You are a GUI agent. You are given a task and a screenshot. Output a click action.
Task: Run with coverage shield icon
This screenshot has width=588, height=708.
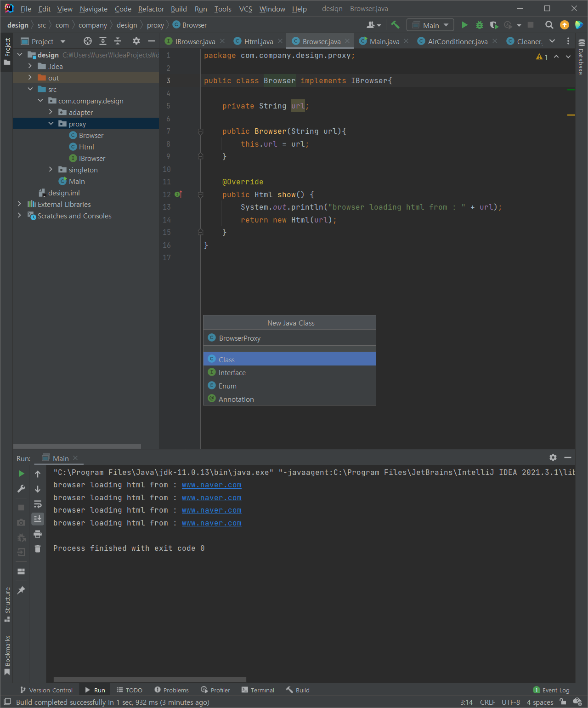(x=494, y=25)
